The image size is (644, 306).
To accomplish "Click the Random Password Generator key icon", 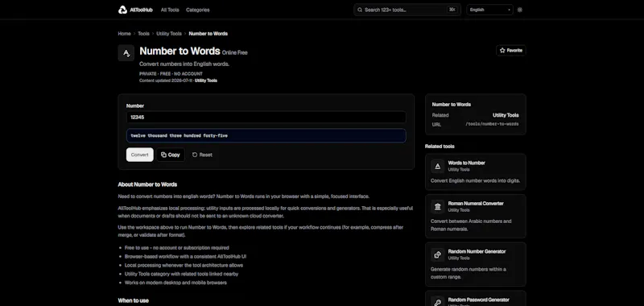I will (437, 302).
